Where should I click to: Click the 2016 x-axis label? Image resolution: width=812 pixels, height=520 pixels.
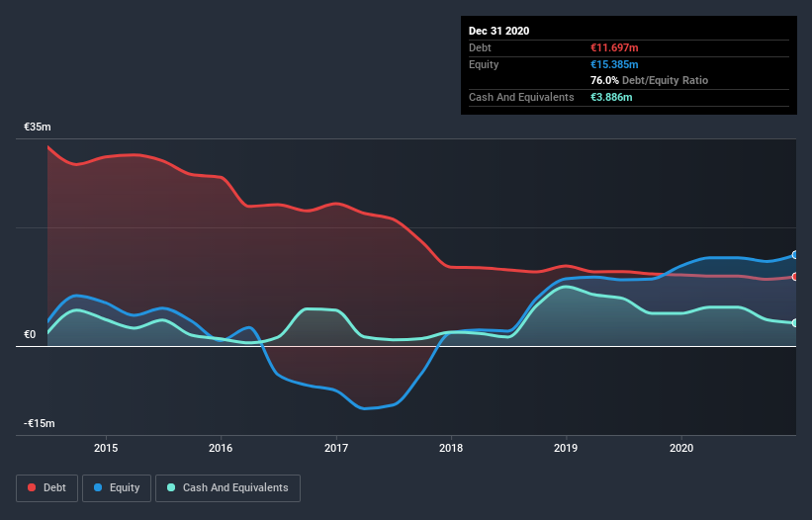[221, 448]
